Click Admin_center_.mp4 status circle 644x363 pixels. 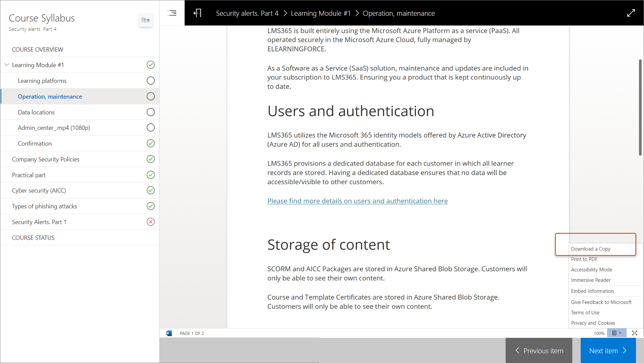(151, 127)
